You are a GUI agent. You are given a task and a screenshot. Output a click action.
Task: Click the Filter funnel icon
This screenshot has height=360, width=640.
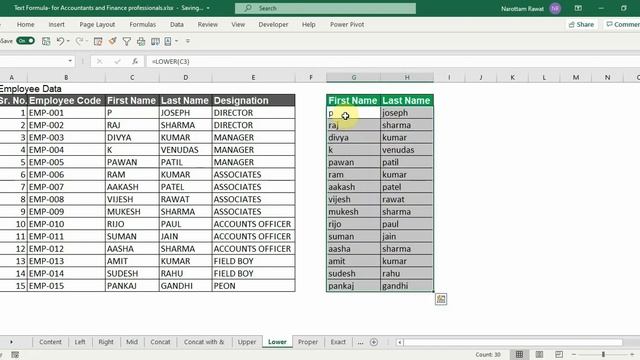coord(127,41)
